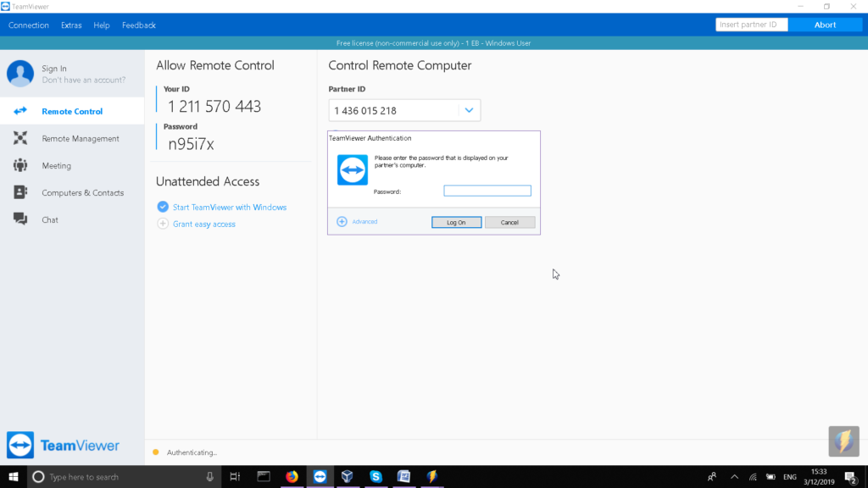Click the orange status indicator dot
The height and width of the screenshot is (488, 868).
(156, 452)
